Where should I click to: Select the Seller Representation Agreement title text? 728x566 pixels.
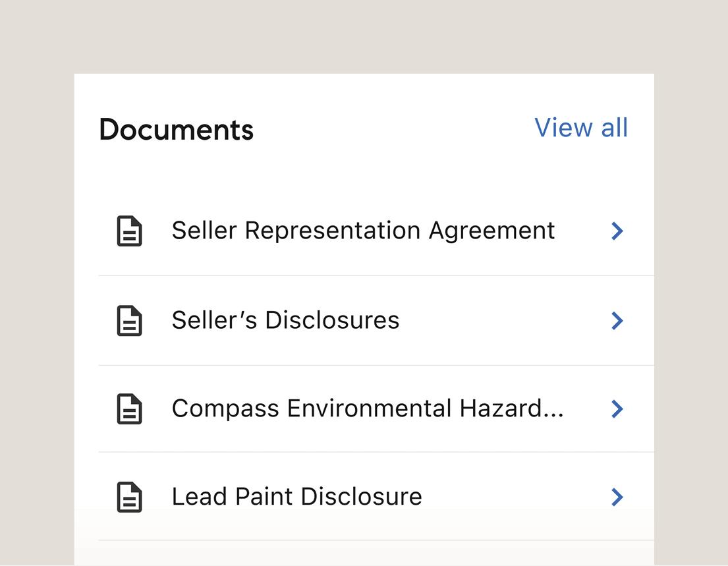coord(363,231)
